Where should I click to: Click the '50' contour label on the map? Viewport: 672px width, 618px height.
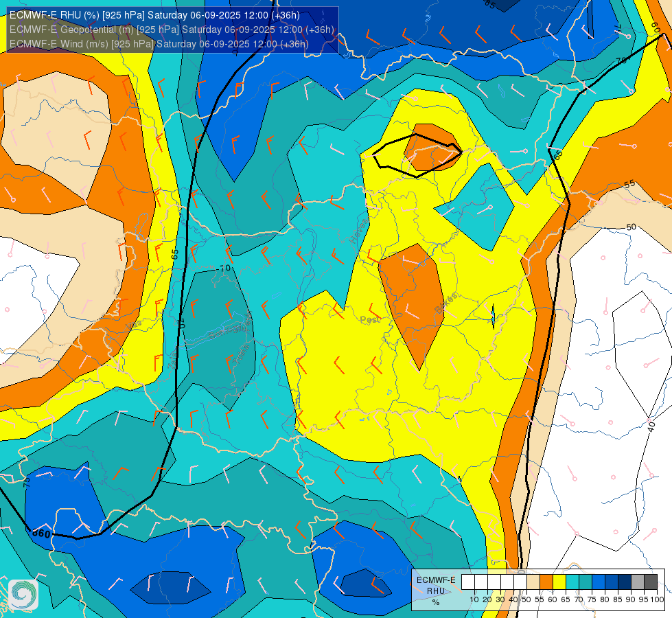click(x=632, y=227)
